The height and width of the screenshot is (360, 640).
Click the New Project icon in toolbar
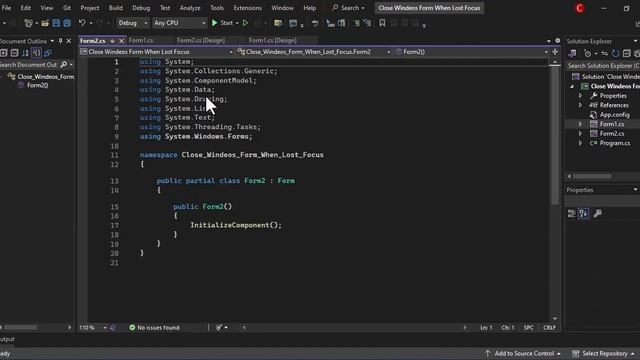point(28,23)
